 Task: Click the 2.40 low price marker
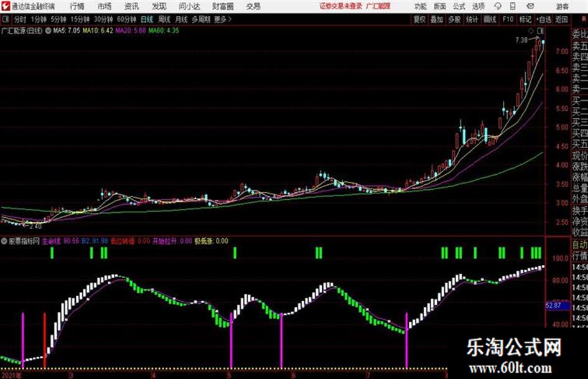coord(35,227)
